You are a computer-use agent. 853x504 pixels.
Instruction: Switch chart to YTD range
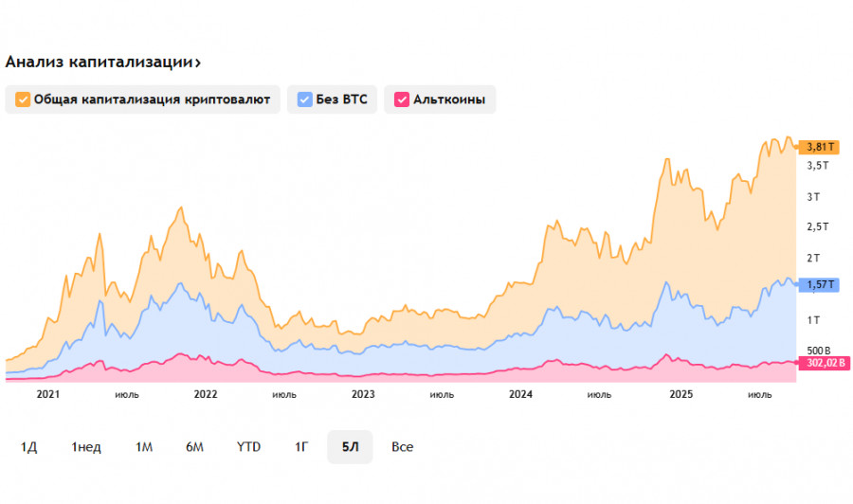(248, 447)
